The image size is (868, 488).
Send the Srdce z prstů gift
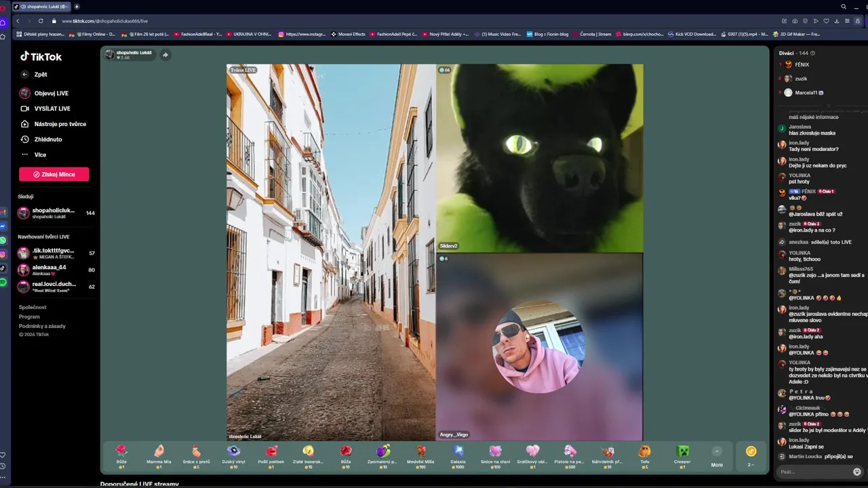197,457
